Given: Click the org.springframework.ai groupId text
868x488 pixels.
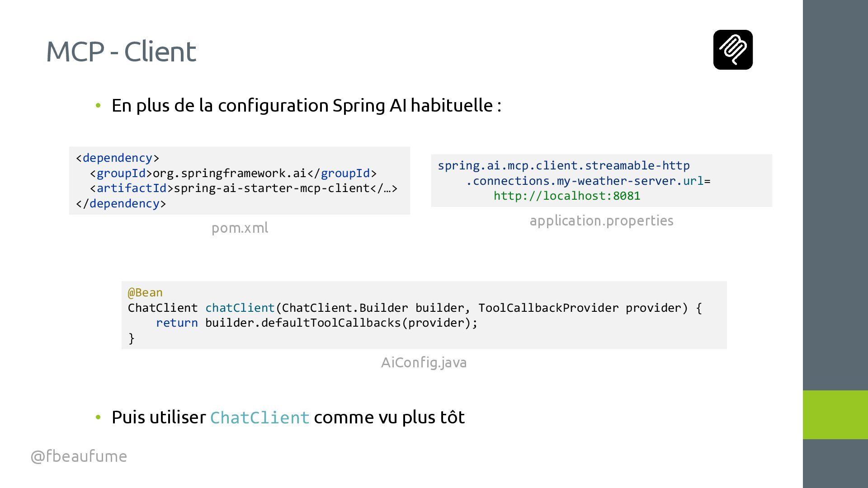Looking at the screenshot, I should [230, 174].
